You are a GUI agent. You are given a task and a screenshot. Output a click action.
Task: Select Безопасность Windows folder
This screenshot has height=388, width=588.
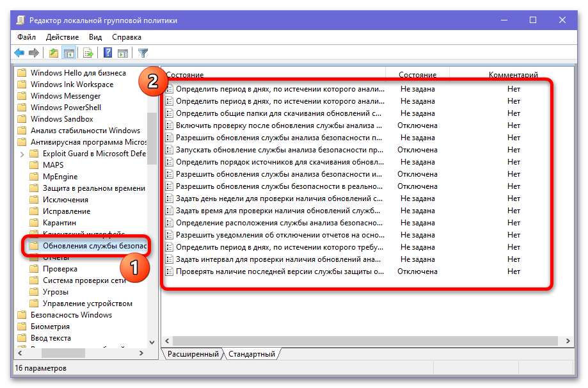point(71,315)
